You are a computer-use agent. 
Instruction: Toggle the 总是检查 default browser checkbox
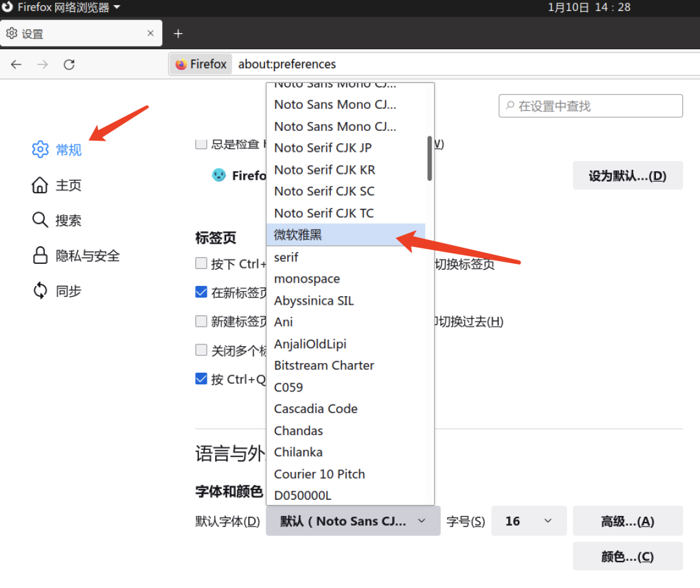click(202, 144)
